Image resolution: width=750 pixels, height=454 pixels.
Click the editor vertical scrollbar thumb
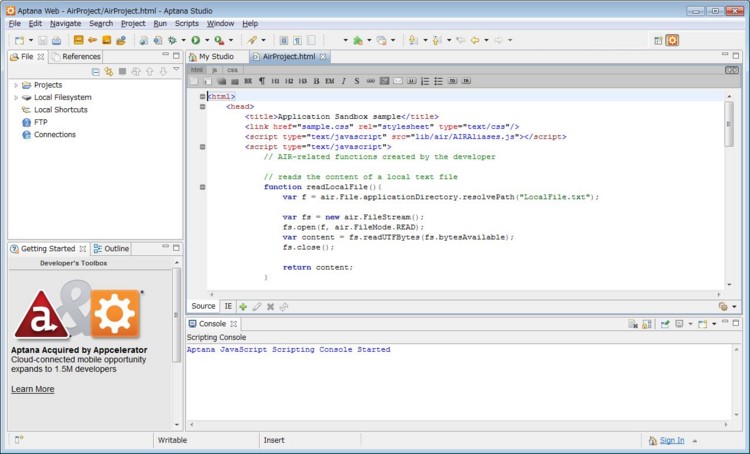pyautogui.click(x=729, y=124)
